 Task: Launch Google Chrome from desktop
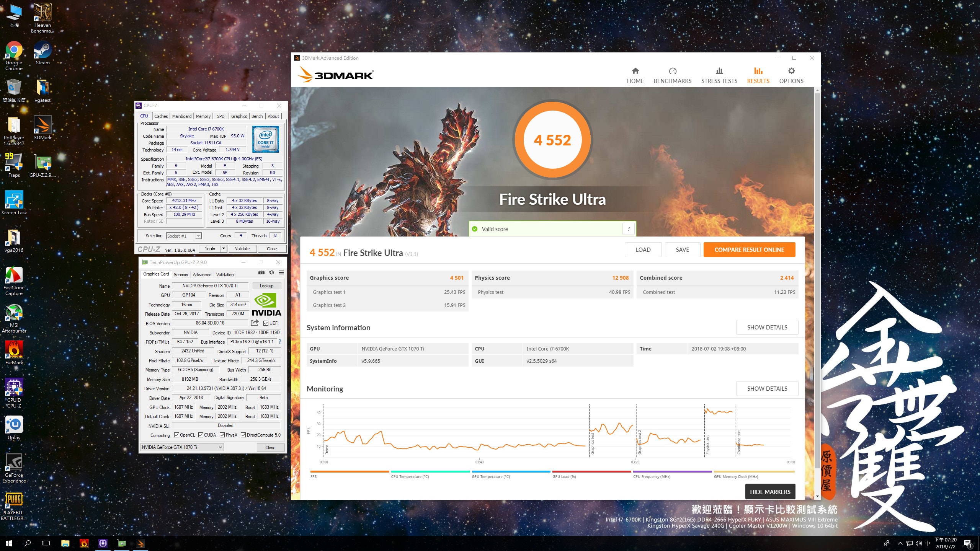click(x=14, y=56)
